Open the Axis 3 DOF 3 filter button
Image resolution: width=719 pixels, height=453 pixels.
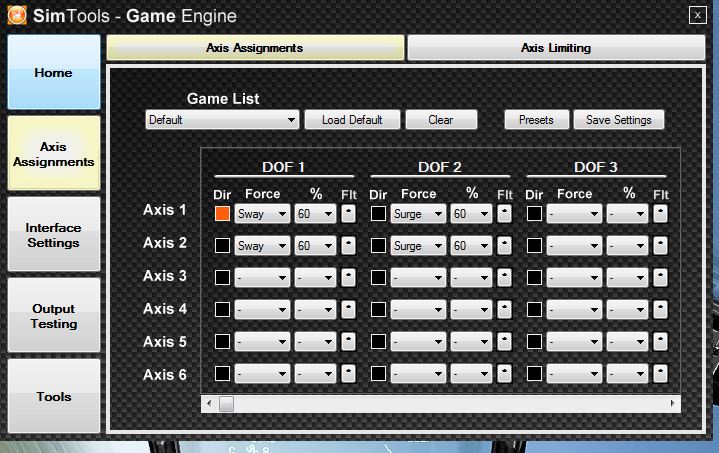[x=660, y=277]
